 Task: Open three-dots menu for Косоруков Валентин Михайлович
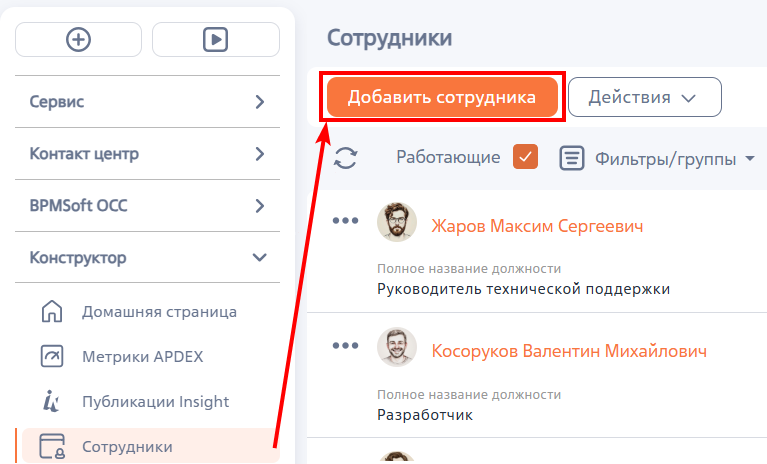click(345, 346)
